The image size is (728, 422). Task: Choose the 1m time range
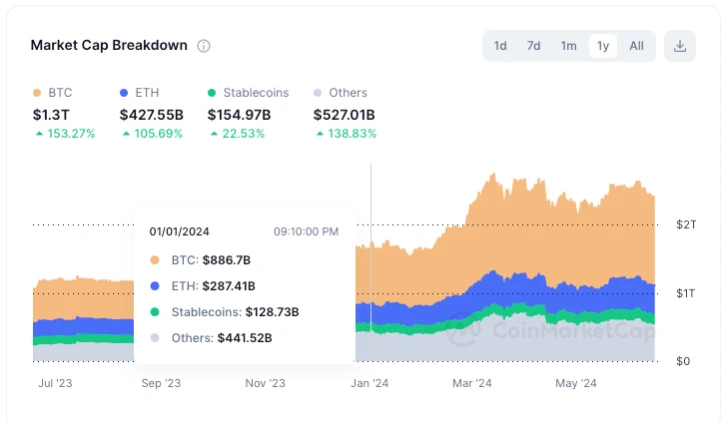pos(568,46)
